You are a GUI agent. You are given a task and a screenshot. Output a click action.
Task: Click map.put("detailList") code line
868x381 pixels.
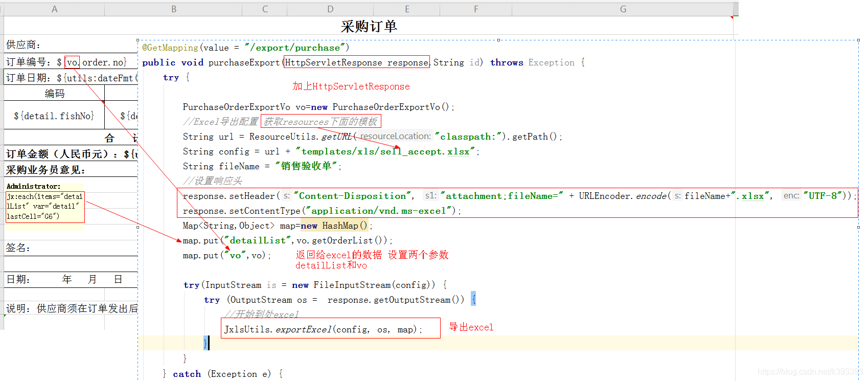[288, 240]
